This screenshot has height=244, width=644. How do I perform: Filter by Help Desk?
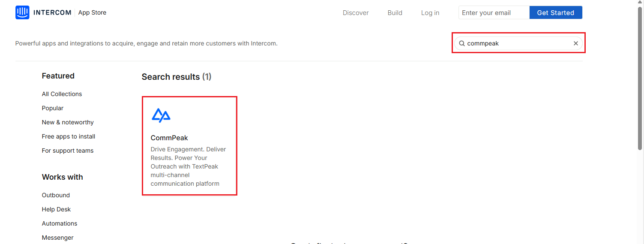[x=56, y=209]
